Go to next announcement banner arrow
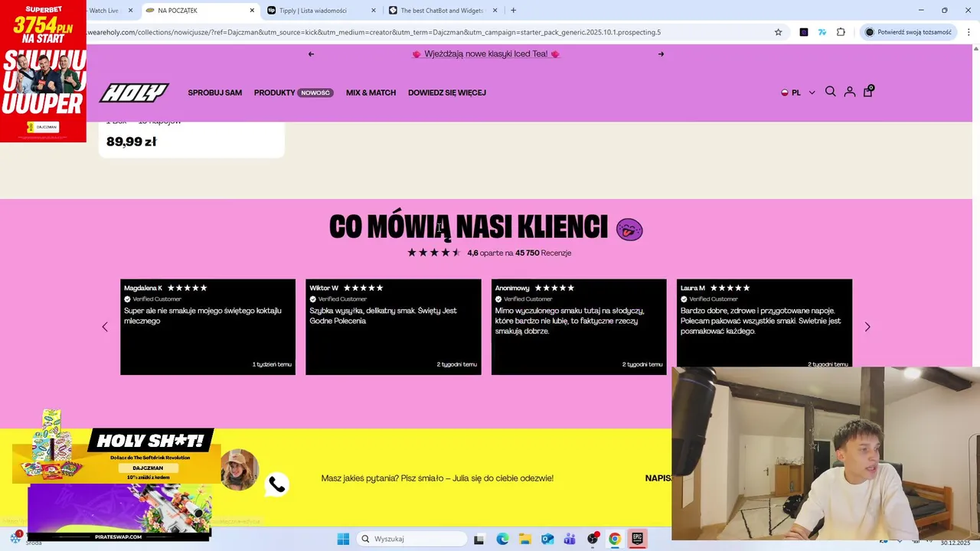Image resolution: width=980 pixels, height=551 pixels. [x=661, y=54]
